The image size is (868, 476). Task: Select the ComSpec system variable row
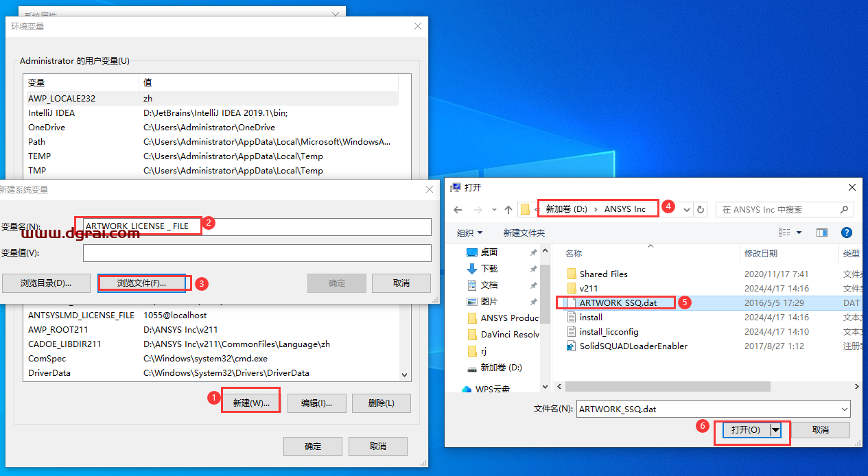pos(212,358)
